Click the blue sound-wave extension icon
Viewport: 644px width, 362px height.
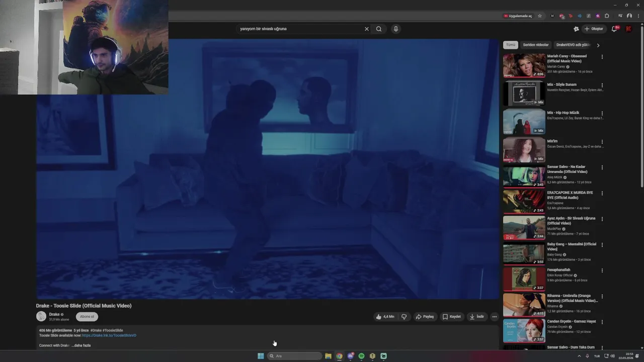click(x=580, y=16)
